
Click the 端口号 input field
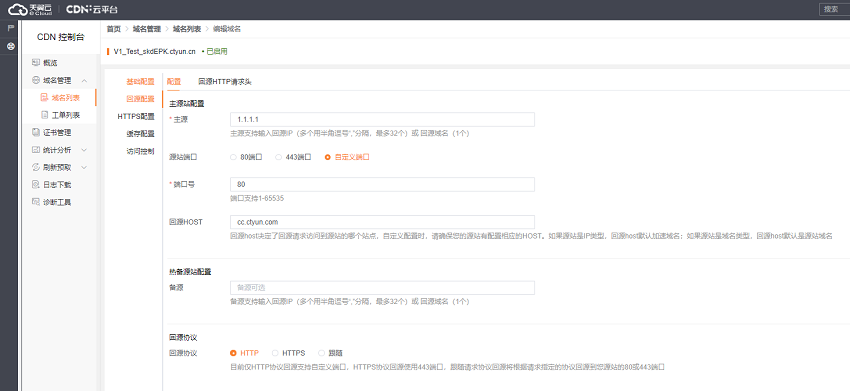pos(382,184)
